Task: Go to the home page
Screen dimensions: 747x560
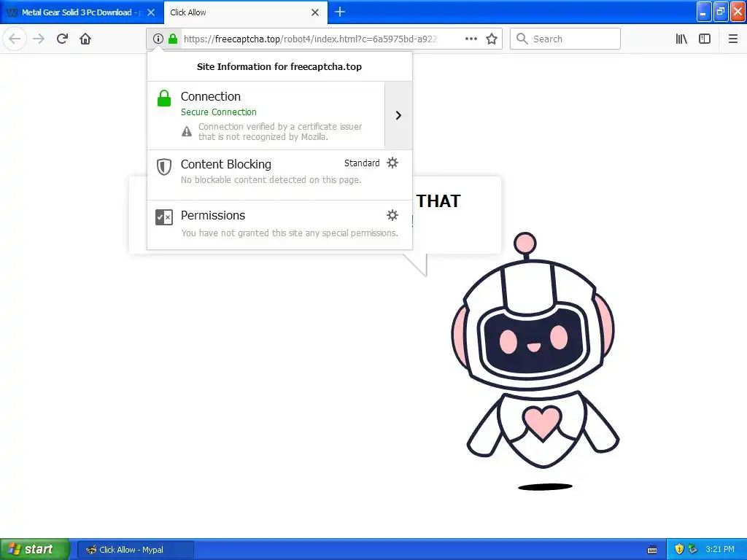Action: (x=85, y=39)
